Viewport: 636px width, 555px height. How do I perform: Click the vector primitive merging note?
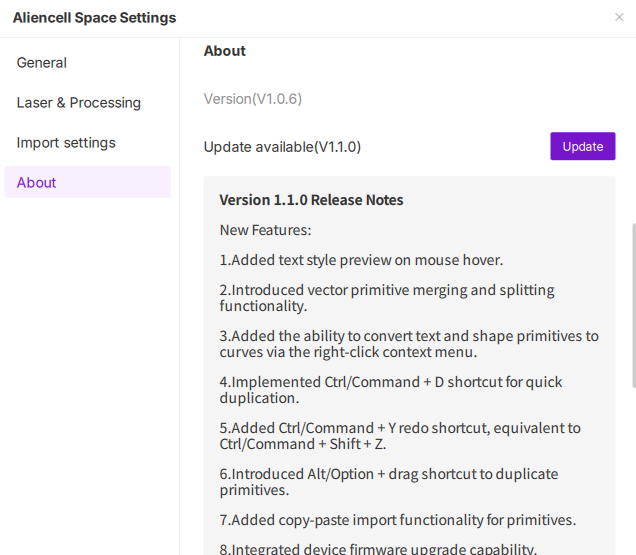click(x=386, y=298)
